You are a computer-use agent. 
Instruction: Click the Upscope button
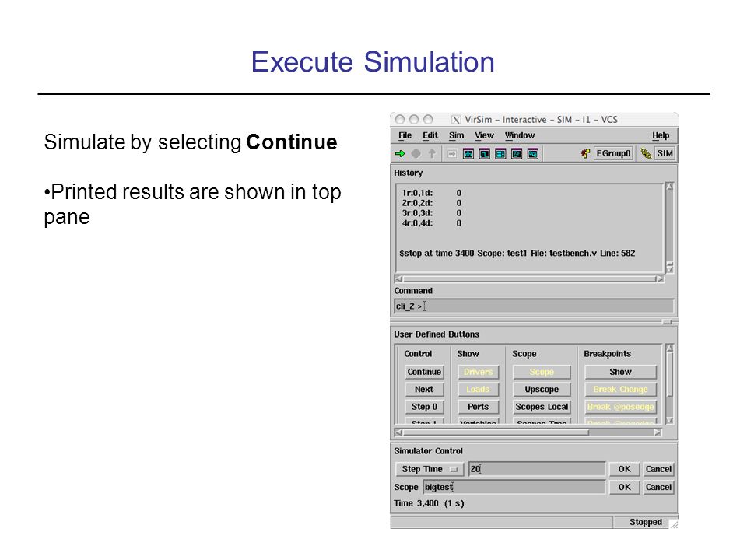click(x=542, y=390)
